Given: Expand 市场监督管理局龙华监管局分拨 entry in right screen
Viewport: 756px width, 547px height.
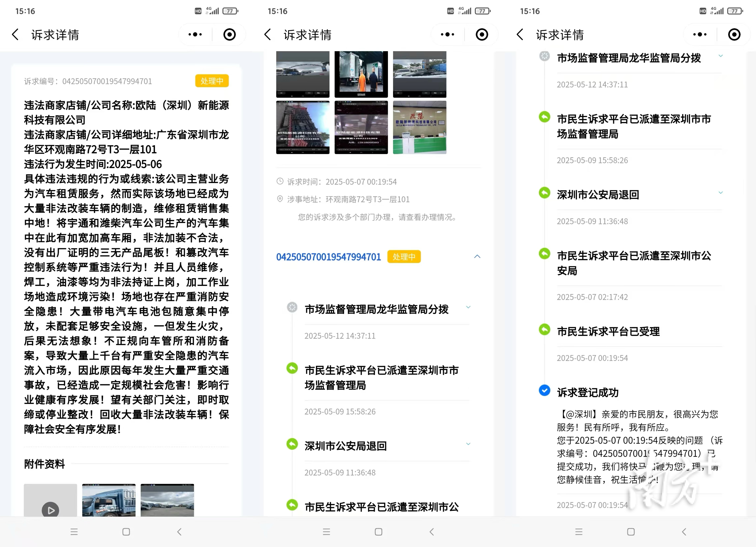Looking at the screenshot, I should (720, 56).
